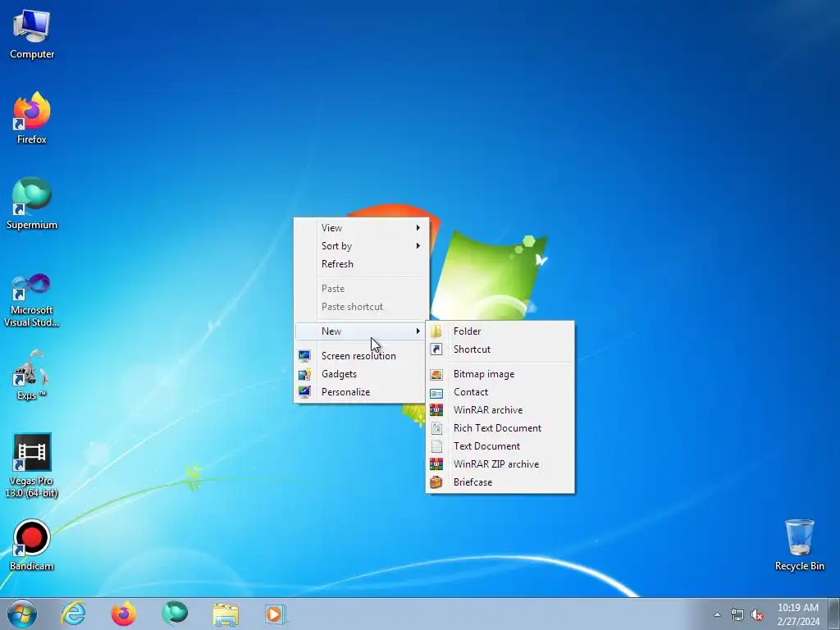Select the Exus desktop shortcut
The height and width of the screenshot is (630, 840).
click(32, 374)
